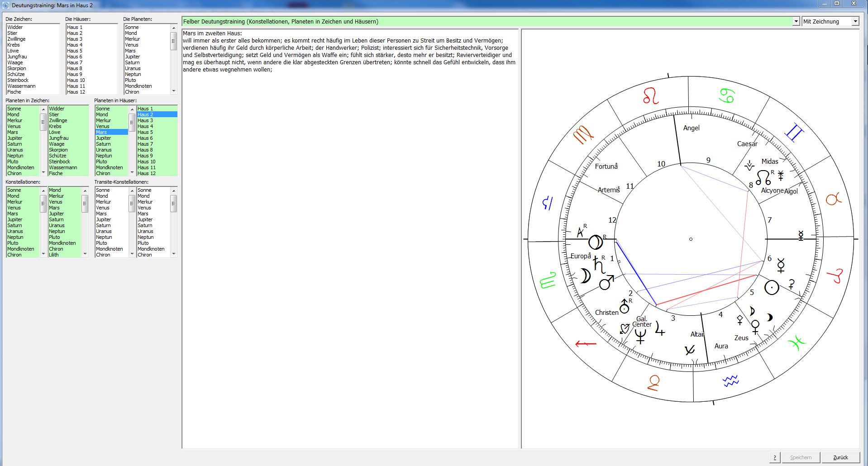This screenshot has height=466, width=868.
Task: Click the red Sagittarius arrow glyph
Action: pos(586,344)
